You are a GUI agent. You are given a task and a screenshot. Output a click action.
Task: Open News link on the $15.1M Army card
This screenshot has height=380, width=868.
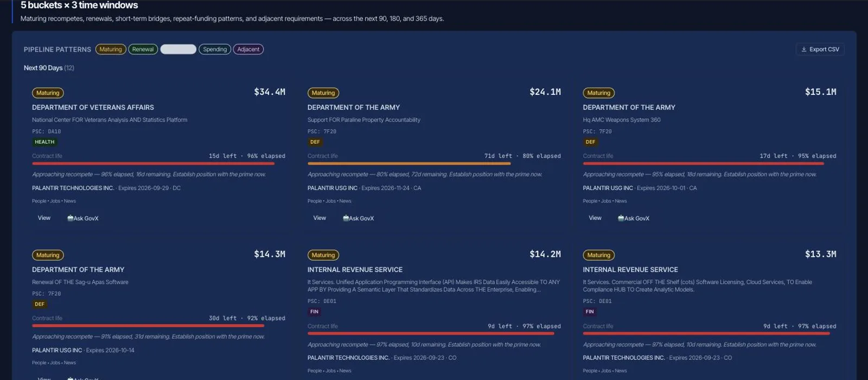(x=621, y=201)
